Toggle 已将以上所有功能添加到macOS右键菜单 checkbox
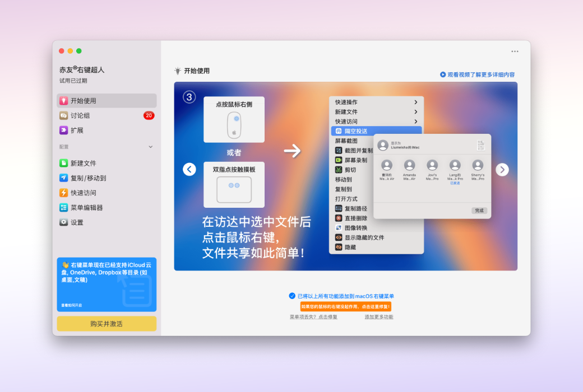The width and height of the screenshot is (583, 392). click(292, 296)
